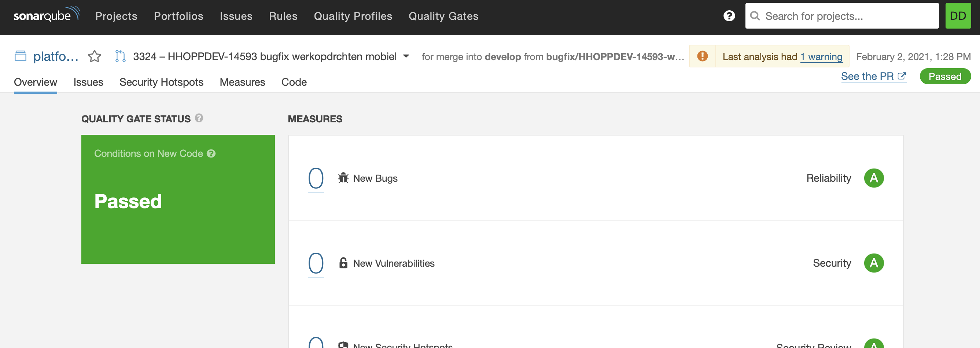Viewport: 980px width, 348px height.
Task: Click the Security A rating badge
Action: [x=873, y=263]
